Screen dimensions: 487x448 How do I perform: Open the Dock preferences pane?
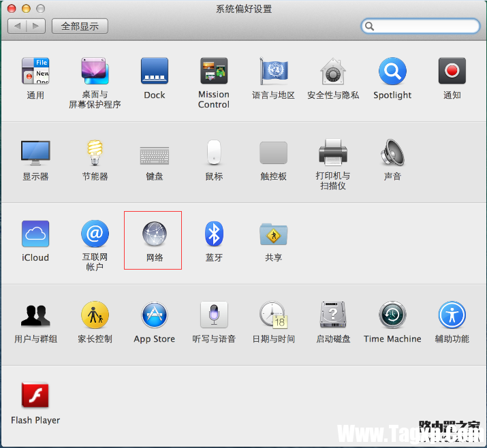(155, 71)
